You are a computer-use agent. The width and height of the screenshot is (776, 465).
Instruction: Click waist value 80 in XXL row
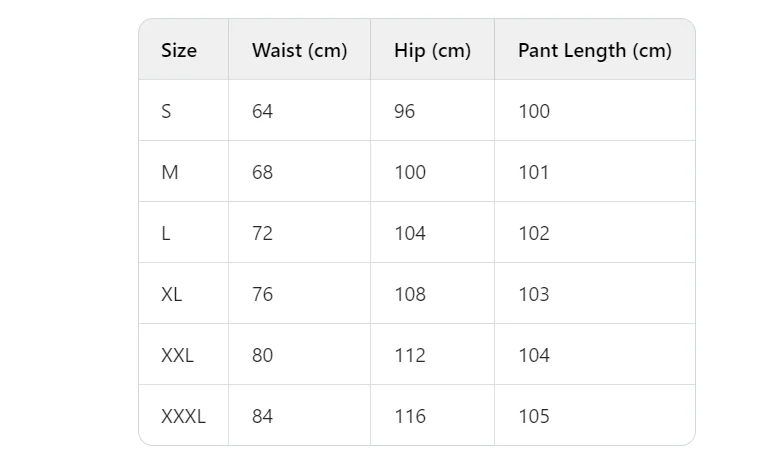click(x=262, y=355)
